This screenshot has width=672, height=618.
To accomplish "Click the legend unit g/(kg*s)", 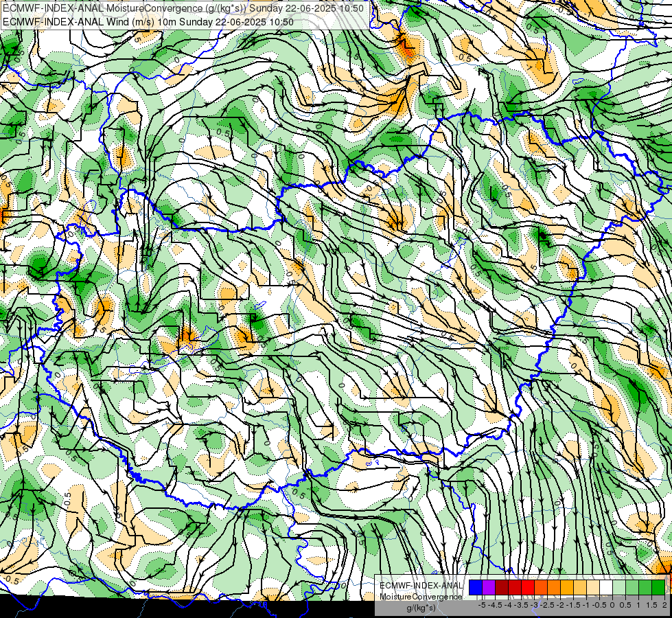I will [421, 608].
